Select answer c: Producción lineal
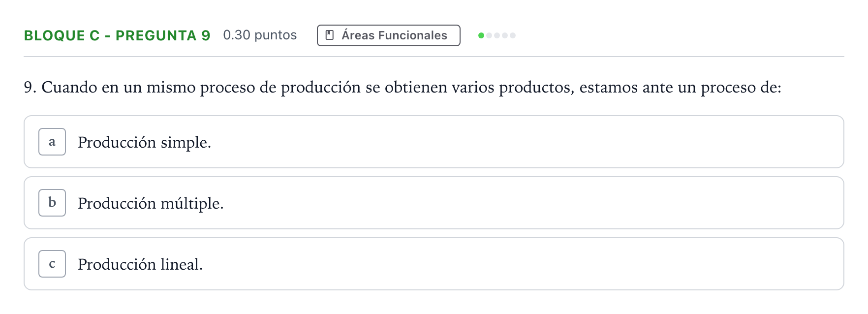This screenshot has width=868, height=314. (434, 264)
